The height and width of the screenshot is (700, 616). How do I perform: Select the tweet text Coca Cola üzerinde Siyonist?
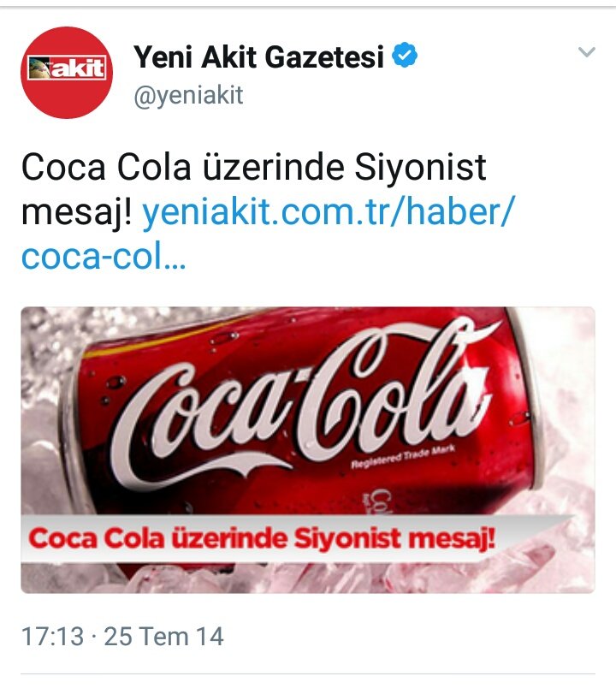[253, 168]
